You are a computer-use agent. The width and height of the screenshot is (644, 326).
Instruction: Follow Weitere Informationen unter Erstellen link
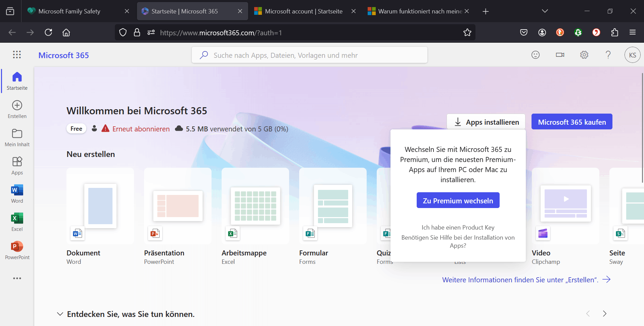pos(526,280)
